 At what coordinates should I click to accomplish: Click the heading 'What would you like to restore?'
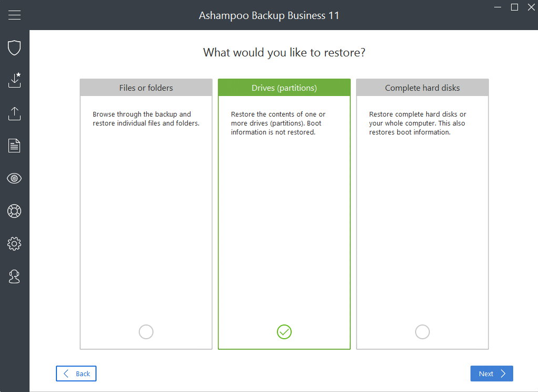tap(284, 53)
